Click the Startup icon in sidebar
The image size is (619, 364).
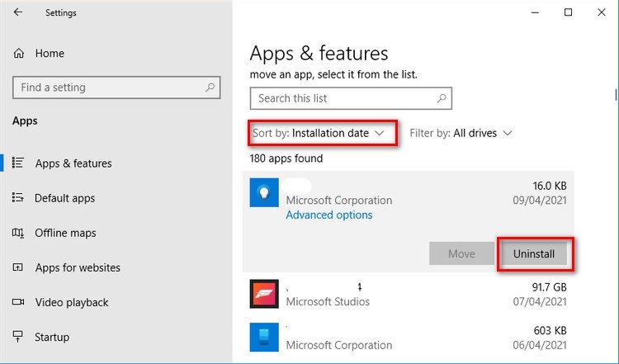pos(18,337)
